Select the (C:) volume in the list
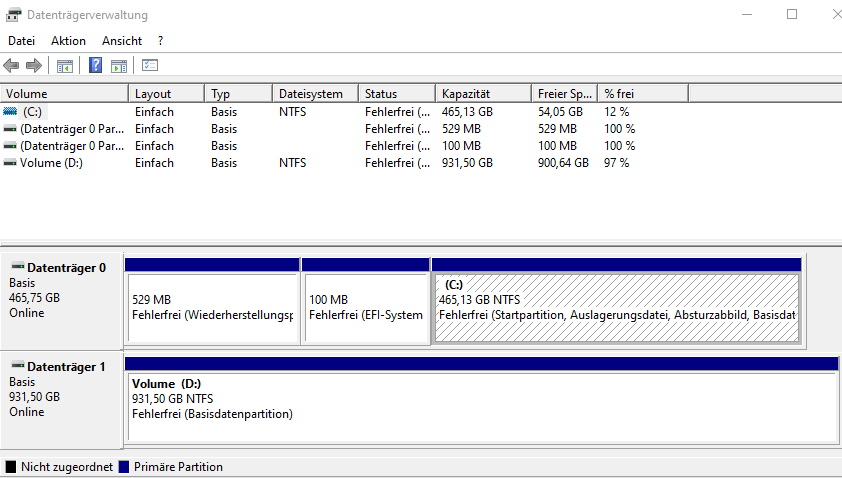 [32, 112]
